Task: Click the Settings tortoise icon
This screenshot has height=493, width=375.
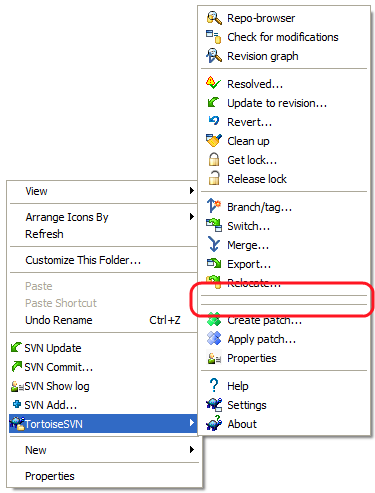Action: 214,405
